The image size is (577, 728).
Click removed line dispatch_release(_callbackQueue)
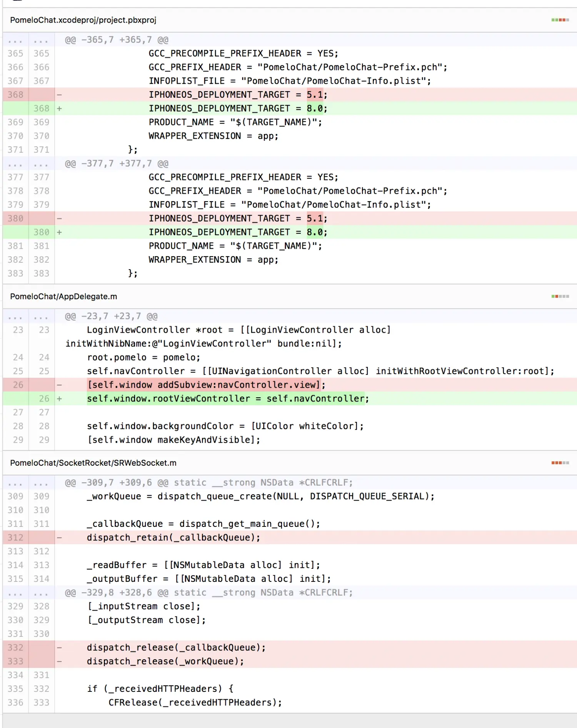point(290,648)
